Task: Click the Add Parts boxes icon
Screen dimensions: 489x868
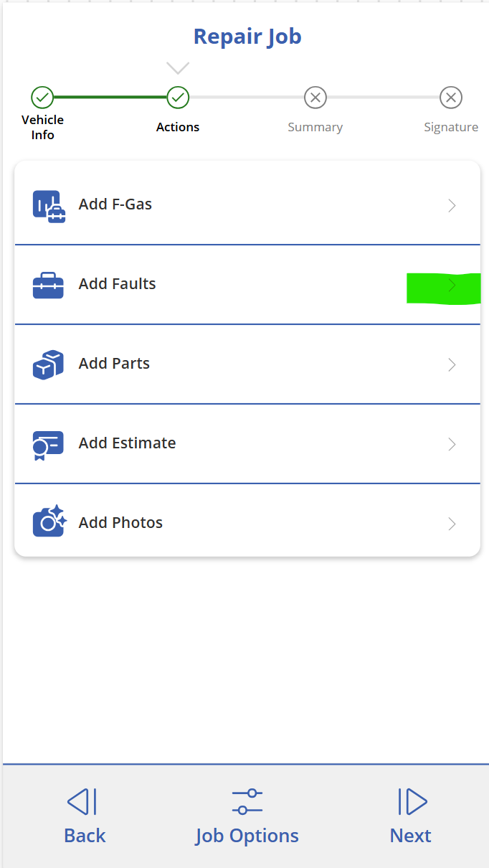Action: (x=48, y=364)
